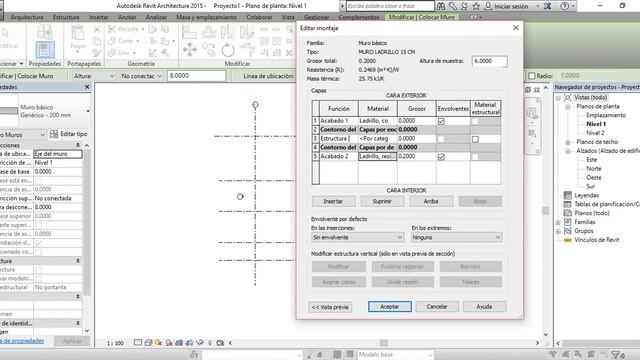Image resolution: width=640 pixels, height=360 pixels.
Task: Click the Aceptar button
Action: pyautogui.click(x=390, y=307)
